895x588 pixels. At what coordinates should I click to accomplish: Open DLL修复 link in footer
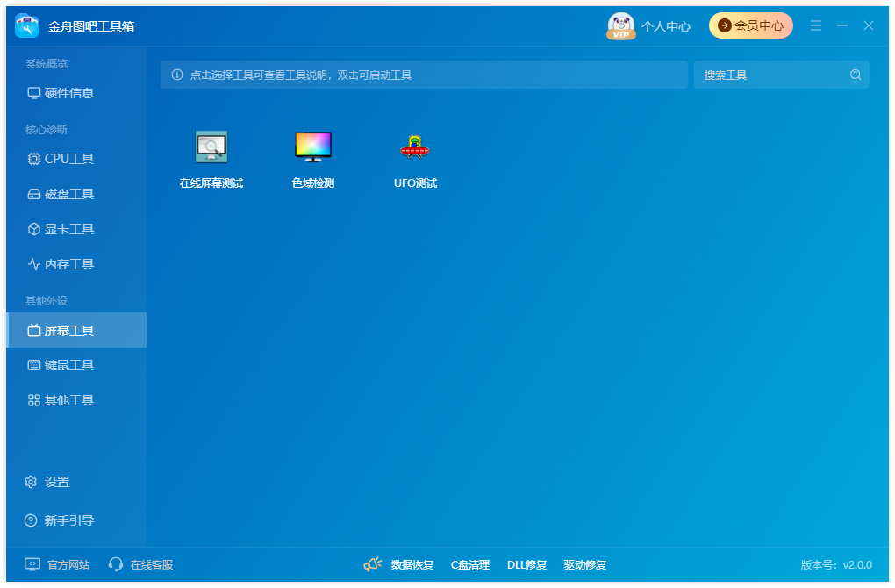pos(526,564)
